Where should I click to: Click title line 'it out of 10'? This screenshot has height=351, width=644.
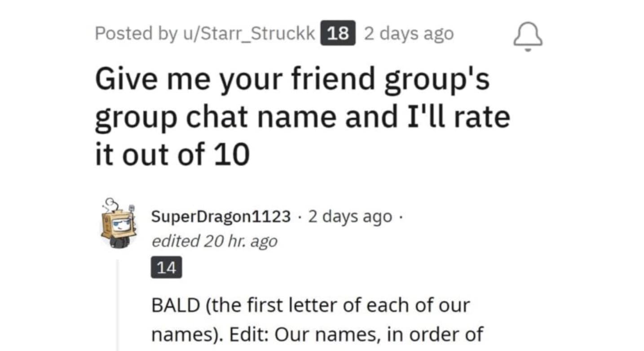[172, 155]
